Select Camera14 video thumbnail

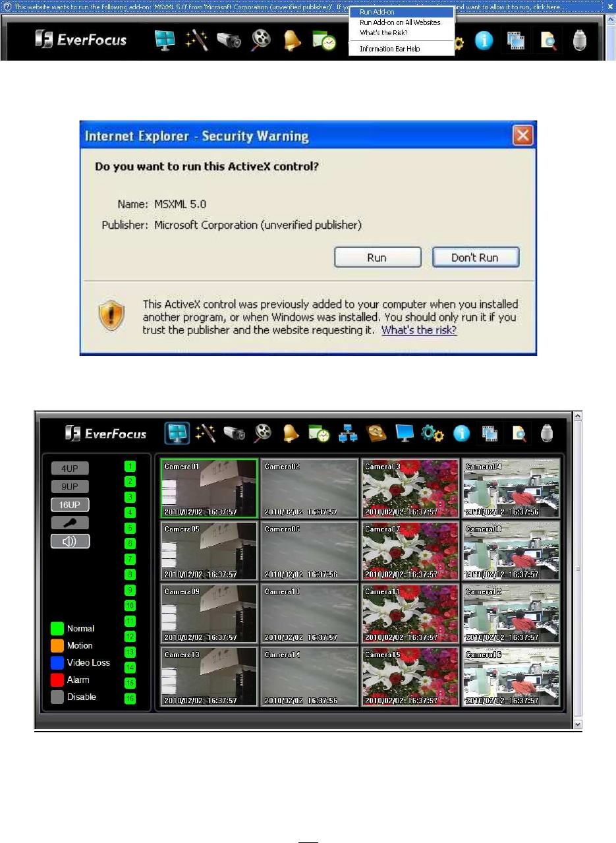click(310, 676)
